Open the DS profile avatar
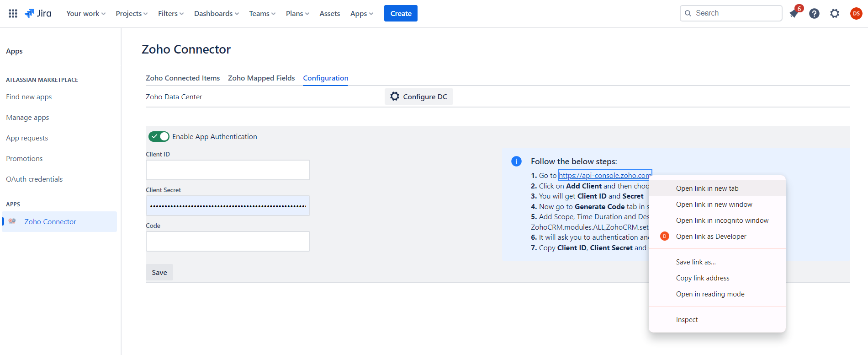This screenshot has height=355, width=868. coord(856,14)
